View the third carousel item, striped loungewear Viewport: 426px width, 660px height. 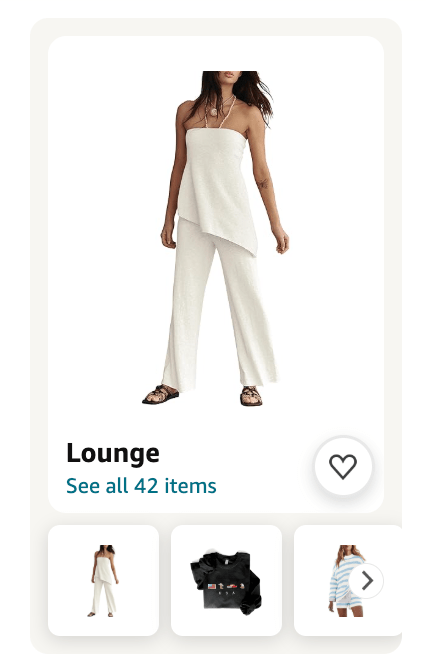348,580
